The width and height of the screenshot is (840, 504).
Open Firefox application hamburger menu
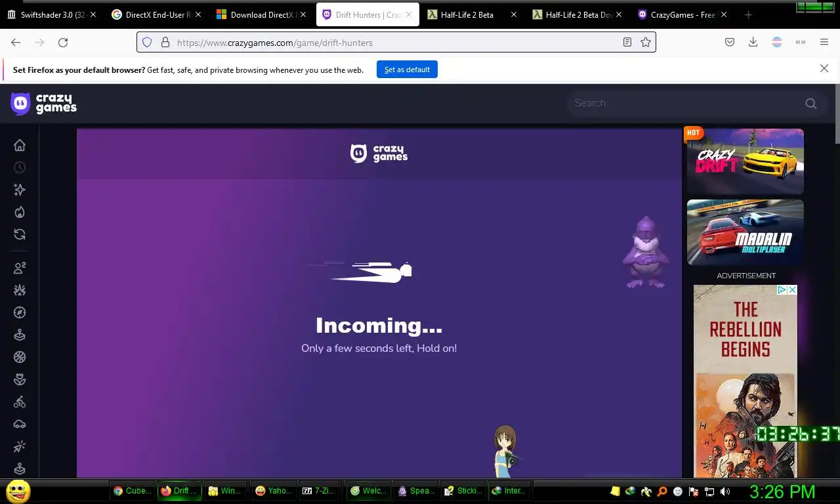[x=824, y=42]
